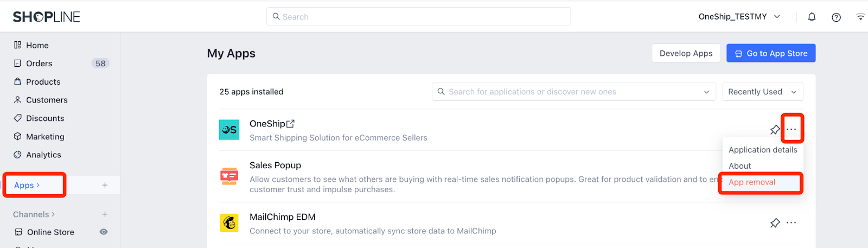868x248 pixels.
Task: Click the Online Store icon
Action: pyautogui.click(x=18, y=232)
